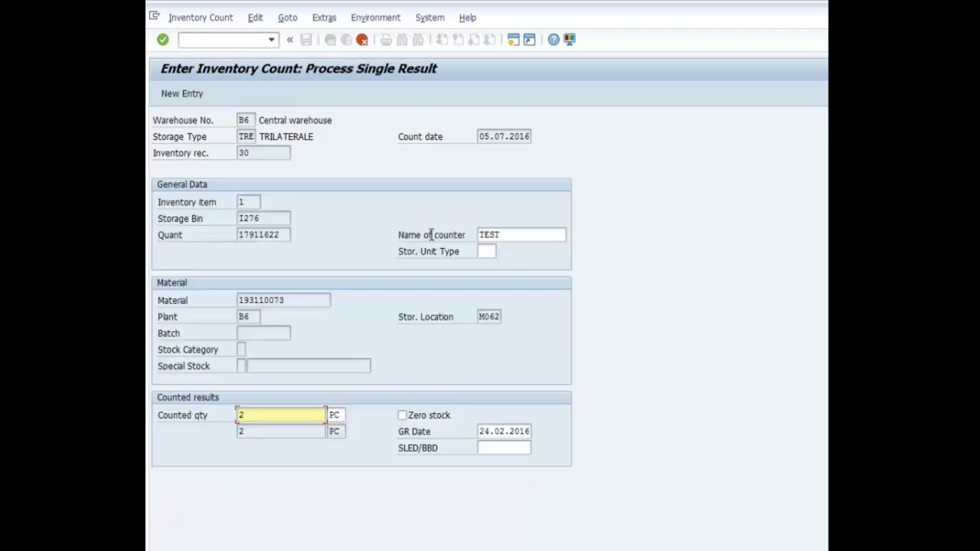Viewport: 980px width, 551px height.
Task: Click the Counted qty input field
Action: click(281, 415)
